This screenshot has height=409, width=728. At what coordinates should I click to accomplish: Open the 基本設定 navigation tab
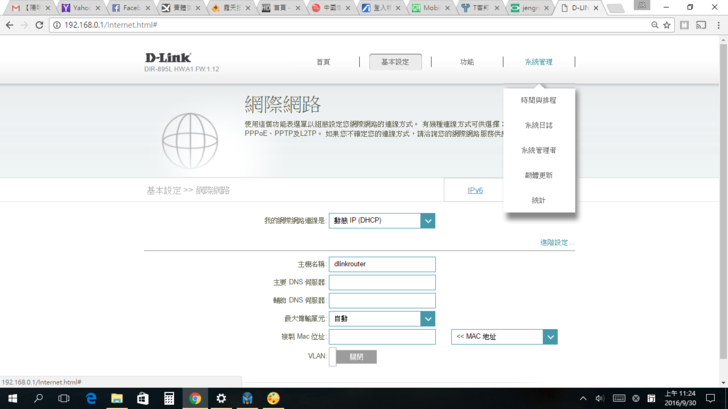[x=395, y=62]
